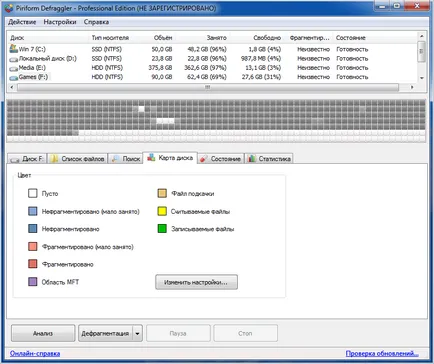
Task: Select the 62,4 GB (69%) used cell
Action: point(207,77)
